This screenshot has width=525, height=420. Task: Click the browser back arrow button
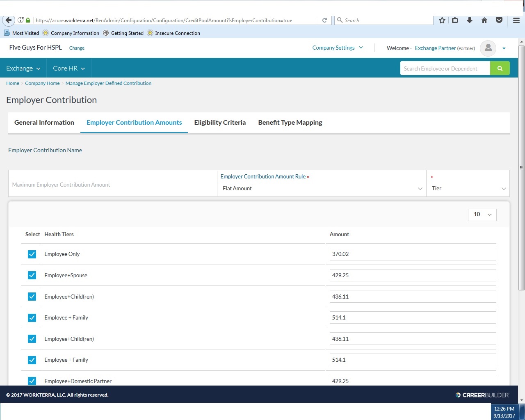tap(8, 20)
